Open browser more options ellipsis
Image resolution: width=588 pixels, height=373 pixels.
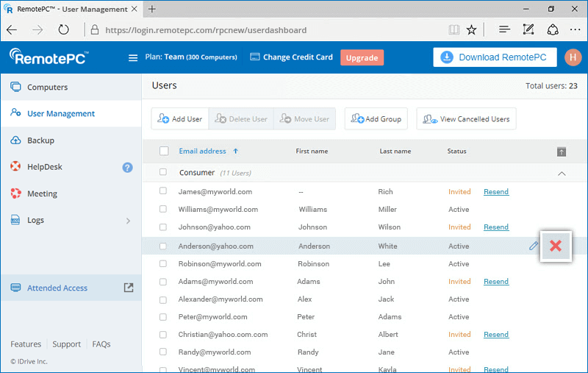(x=575, y=29)
